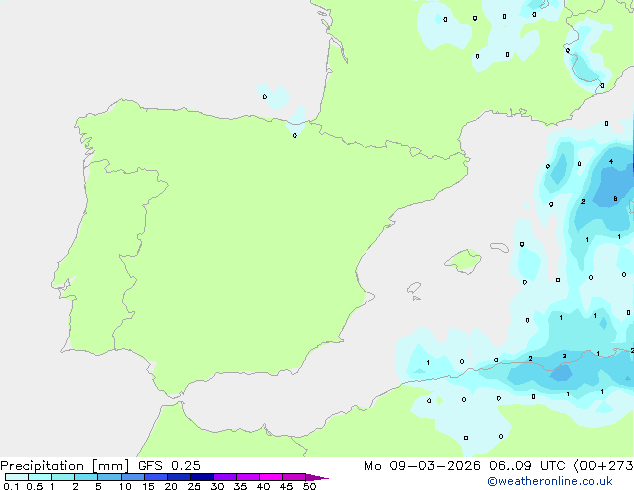This screenshot has height=490, width=634.
Task: Click the legend label '10'
Action: point(125,486)
